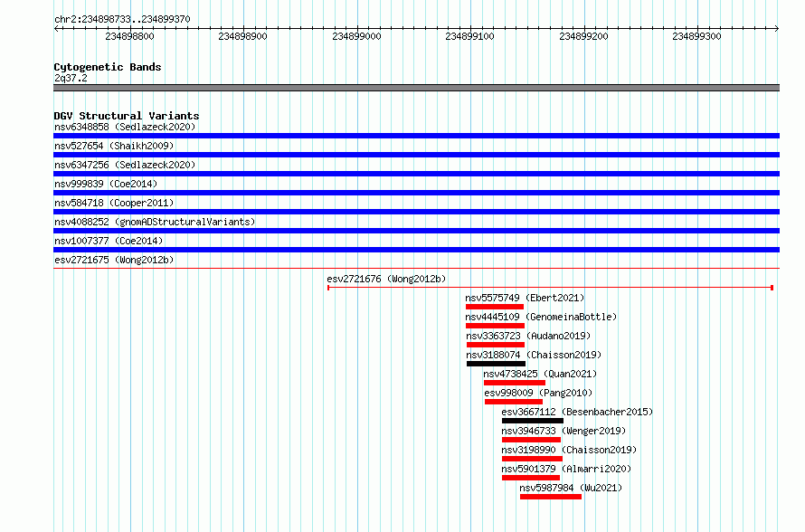Click the blue bar under nsv6348858
The height and width of the screenshot is (532, 805).
pos(416,136)
